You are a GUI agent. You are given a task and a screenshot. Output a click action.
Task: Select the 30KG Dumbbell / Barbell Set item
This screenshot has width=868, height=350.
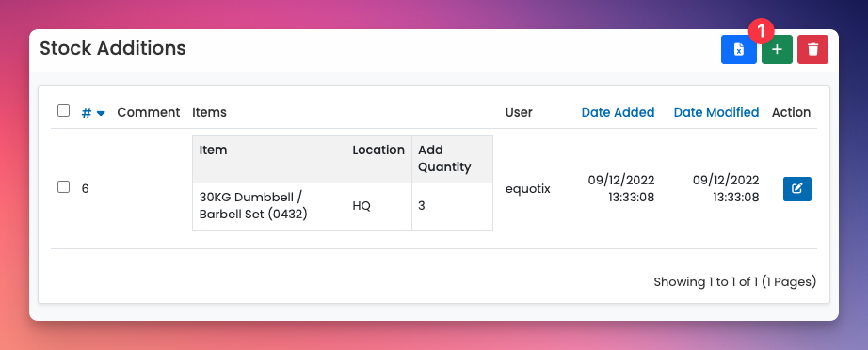(x=253, y=206)
